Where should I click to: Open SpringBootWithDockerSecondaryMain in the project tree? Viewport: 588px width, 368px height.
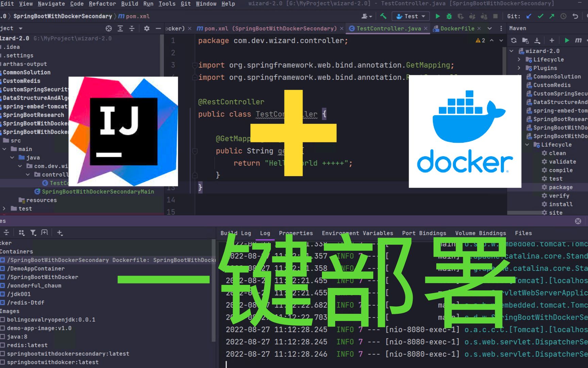98,191
